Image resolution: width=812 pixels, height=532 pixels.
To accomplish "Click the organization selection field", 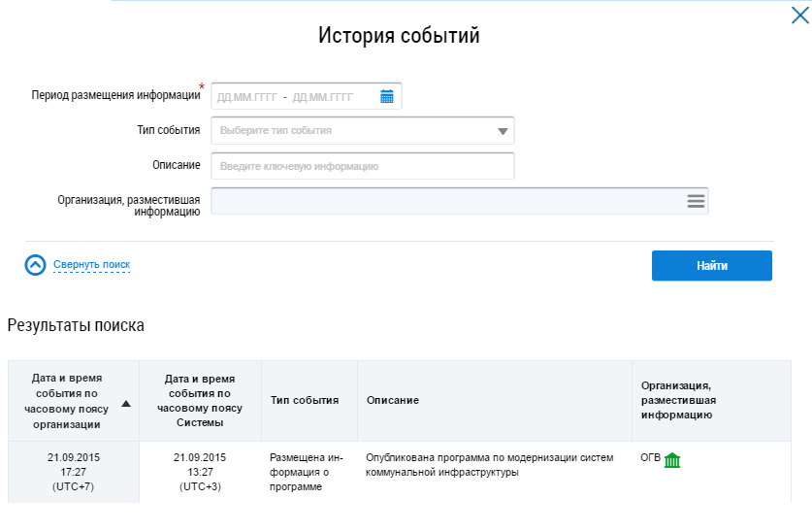I will pos(446,201).
